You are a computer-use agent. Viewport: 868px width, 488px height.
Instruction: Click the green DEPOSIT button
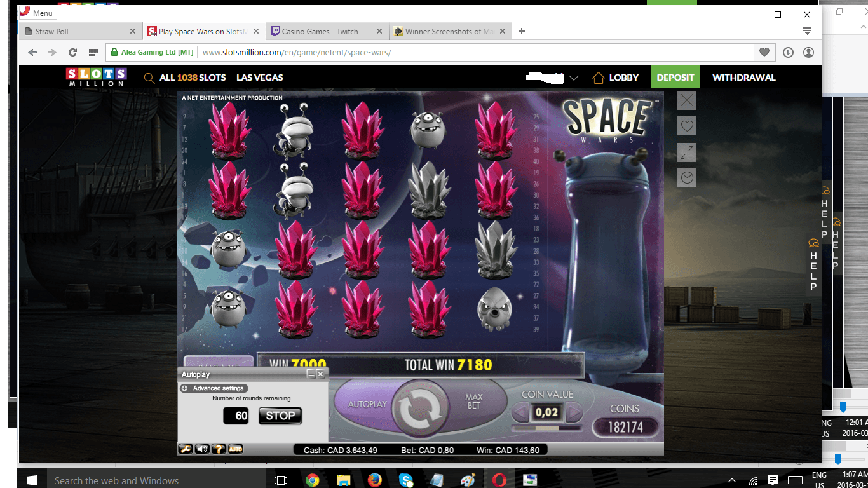click(x=675, y=78)
